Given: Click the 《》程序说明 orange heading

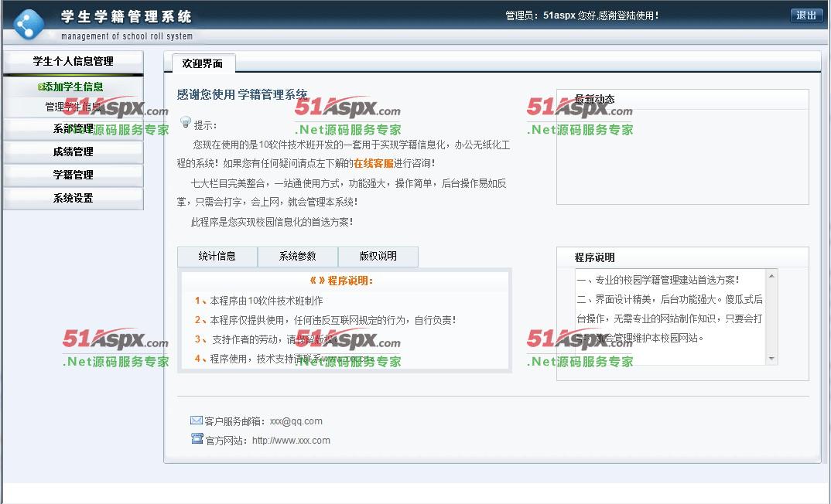Looking at the screenshot, I should pos(342,281).
